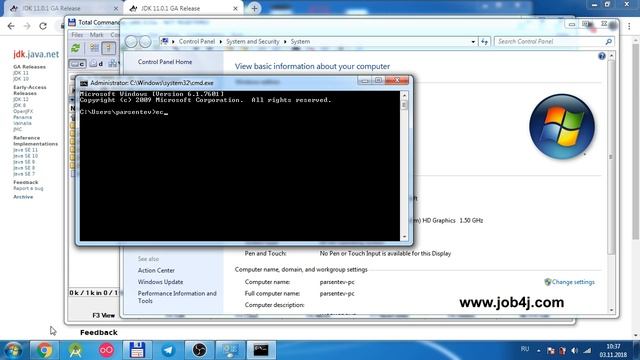
Task: Click the Control Panel window back button
Action: pos(131,41)
